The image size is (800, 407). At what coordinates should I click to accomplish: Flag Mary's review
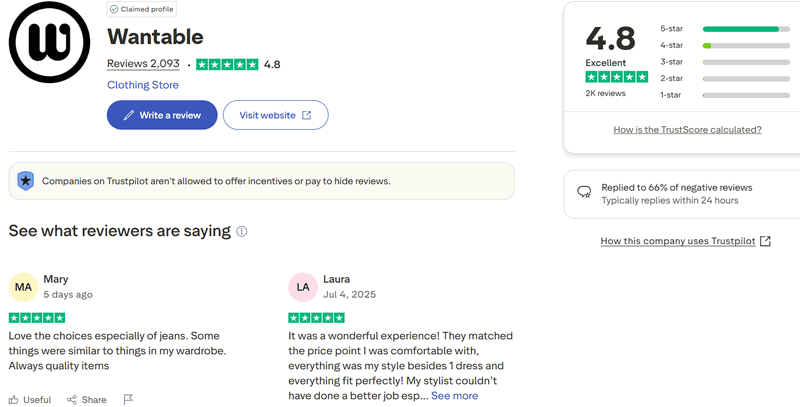[x=128, y=399]
